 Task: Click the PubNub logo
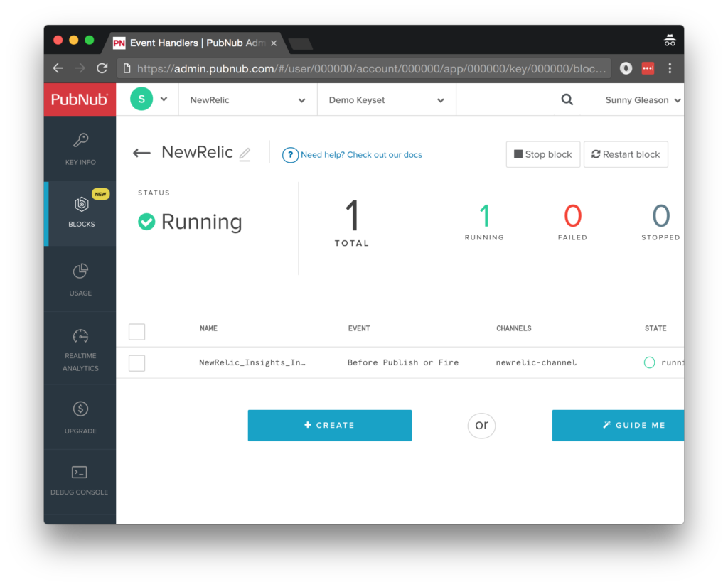(x=80, y=99)
